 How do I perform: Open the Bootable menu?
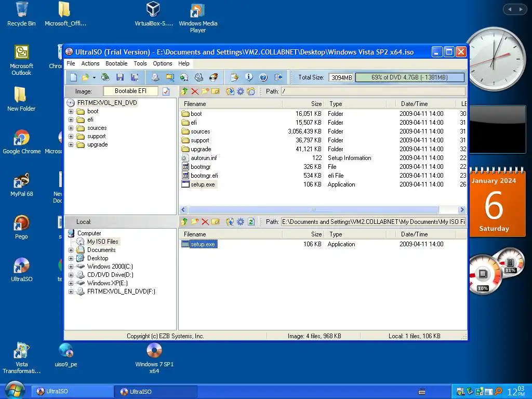[116, 63]
